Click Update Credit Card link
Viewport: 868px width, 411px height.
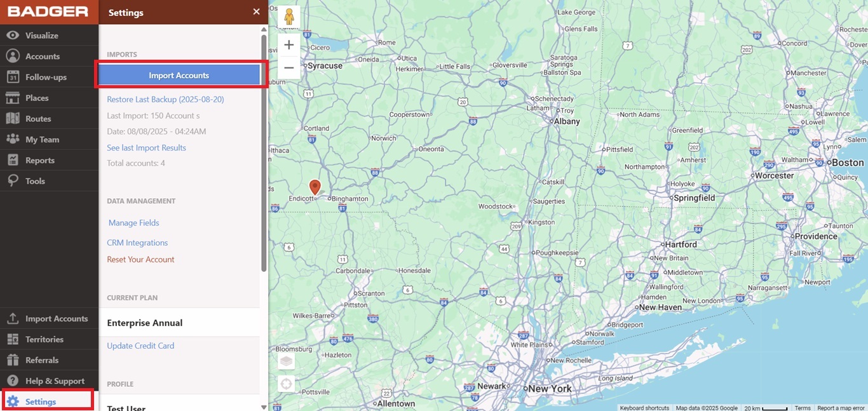pos(140,346)
